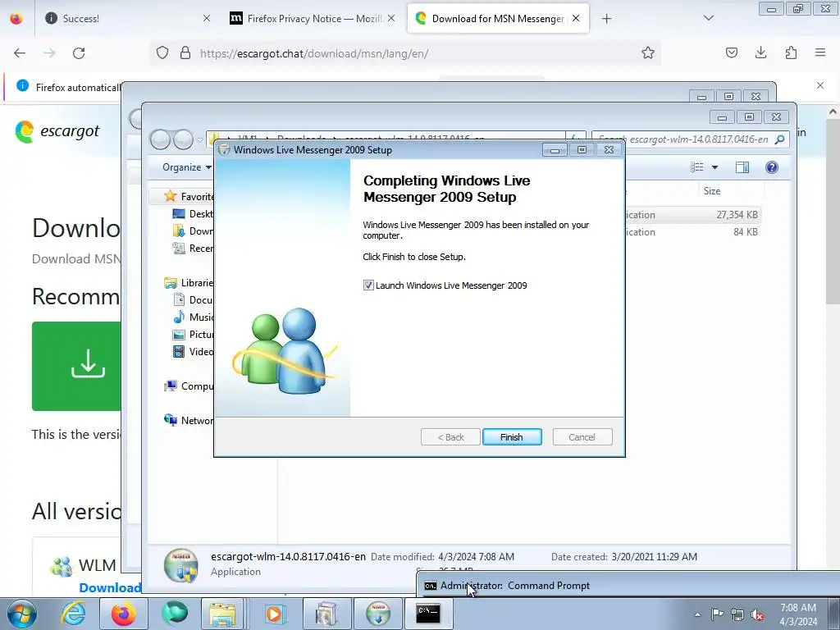
Task: Select Computer in navigation pane
Action: pyautogui.click(x=189, y=386)
